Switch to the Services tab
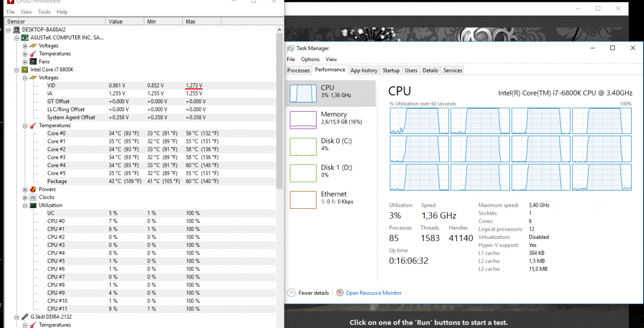This screenshot has height=328, width=644. pos(452,70)
